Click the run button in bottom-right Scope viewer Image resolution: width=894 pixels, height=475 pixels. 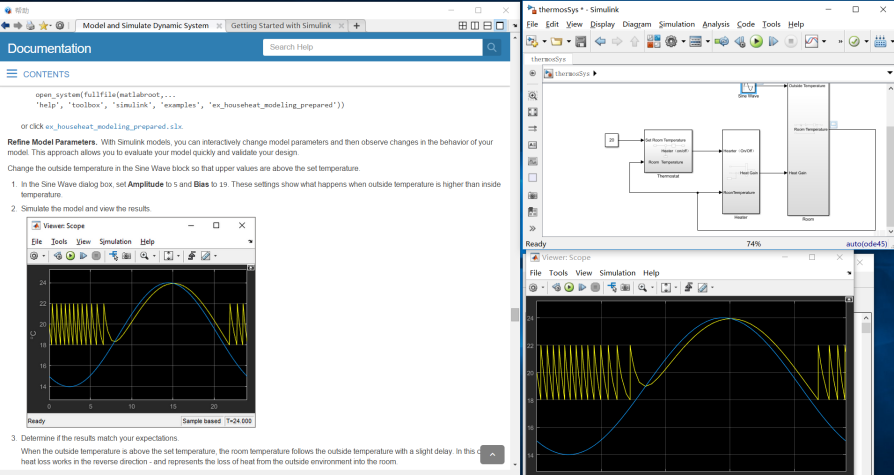tap(570, 287)
